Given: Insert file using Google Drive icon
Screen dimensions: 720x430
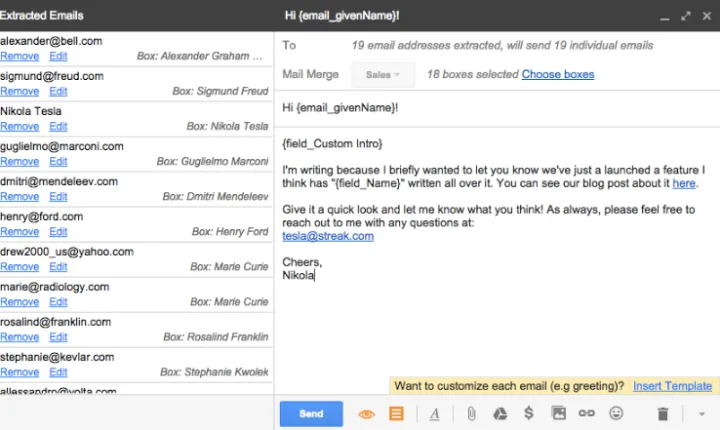Looking at the screenshot, I should click(x=500, y=413).
